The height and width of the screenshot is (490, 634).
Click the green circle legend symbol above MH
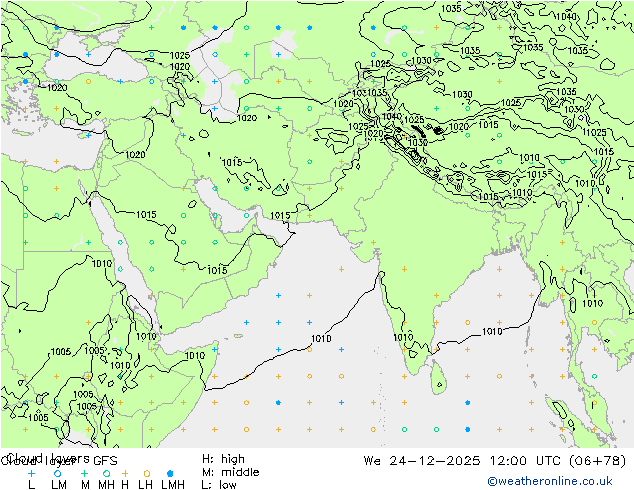point(106,473)
